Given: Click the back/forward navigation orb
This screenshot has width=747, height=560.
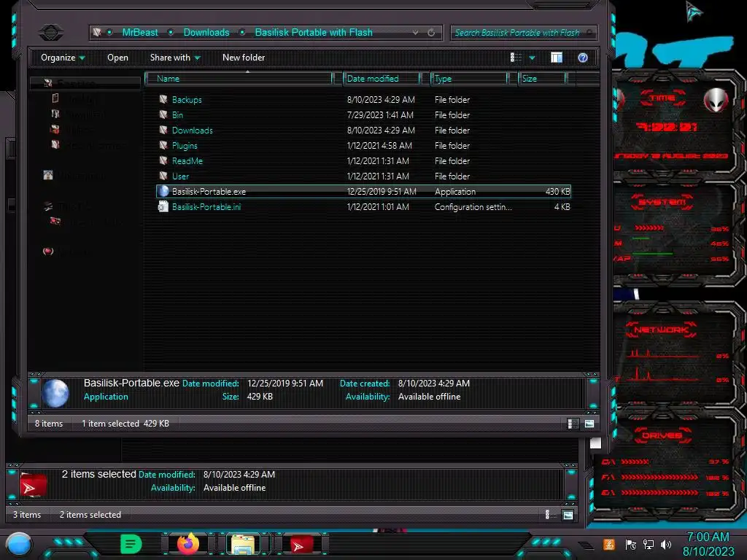Looking at the screenshot, I should pyautogui.click(x=51, y=32).
